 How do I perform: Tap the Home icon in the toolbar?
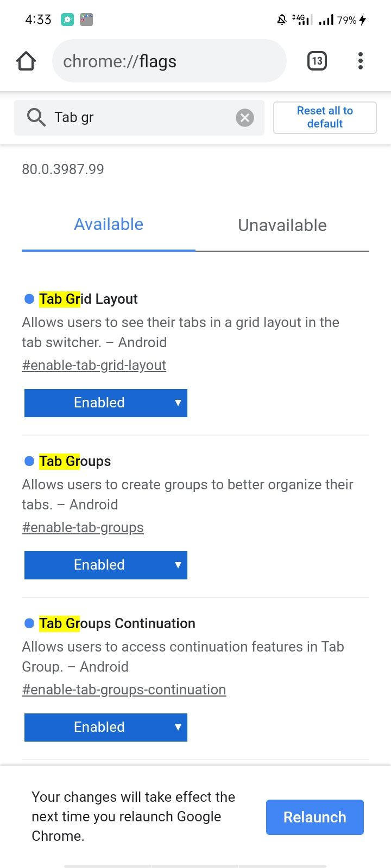tap(26, 61)
